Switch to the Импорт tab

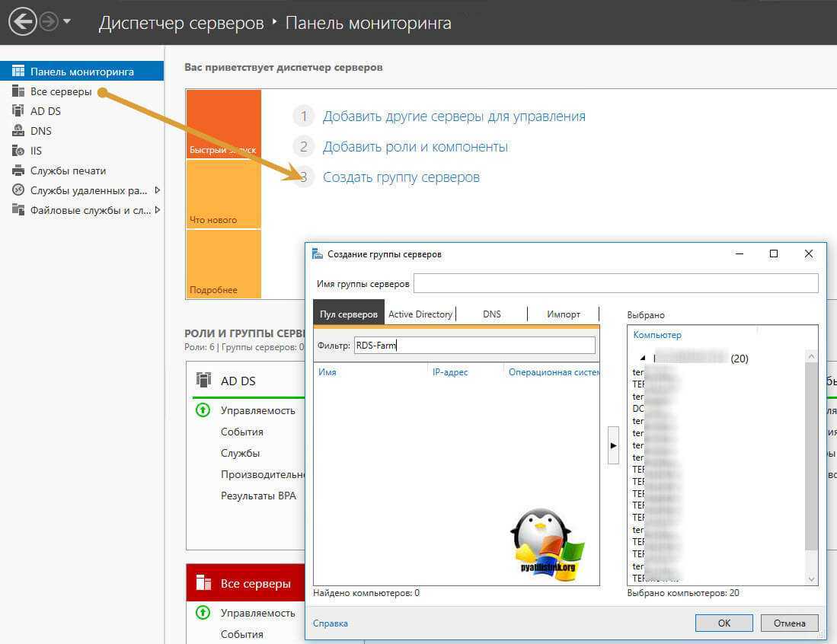point(564,314)
